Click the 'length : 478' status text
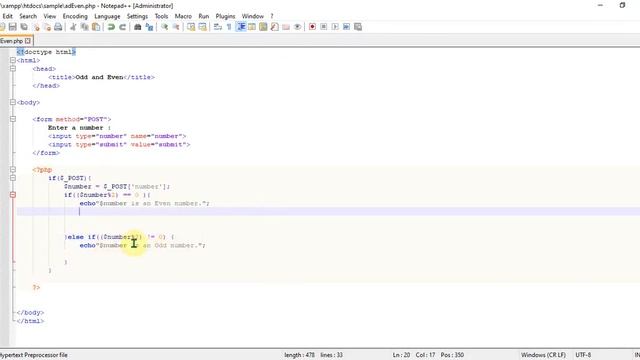 300,355
